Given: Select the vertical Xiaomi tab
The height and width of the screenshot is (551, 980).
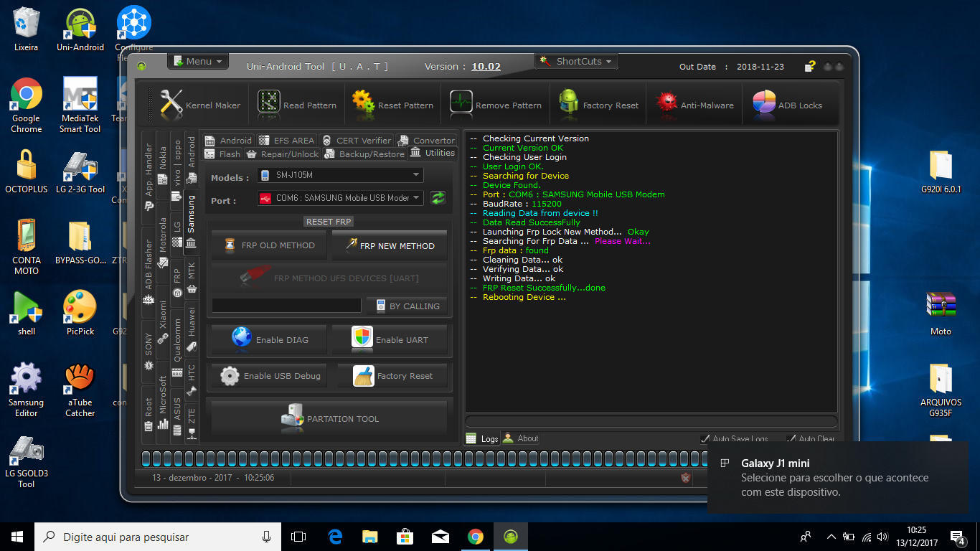Looking at the screenshot, I should [x=163, y=321].
